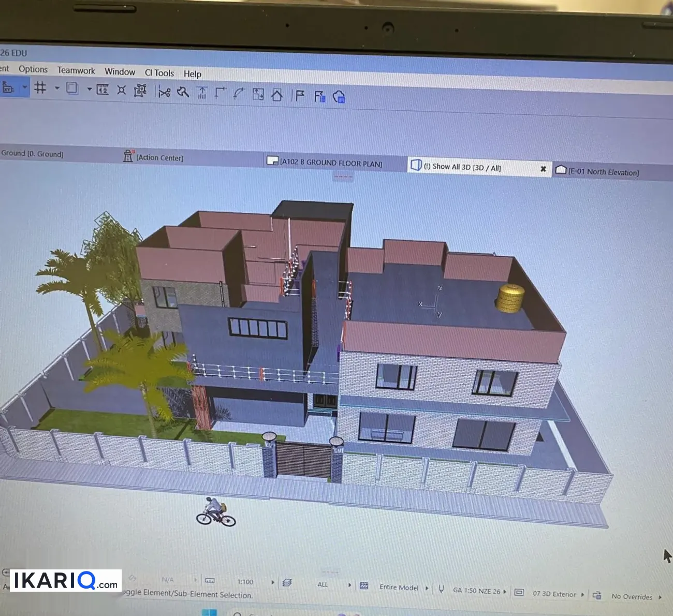The width and height of the screenshot is (673, 616).
Task: Click the upward arrow align icon
Action: coord(202,93)
